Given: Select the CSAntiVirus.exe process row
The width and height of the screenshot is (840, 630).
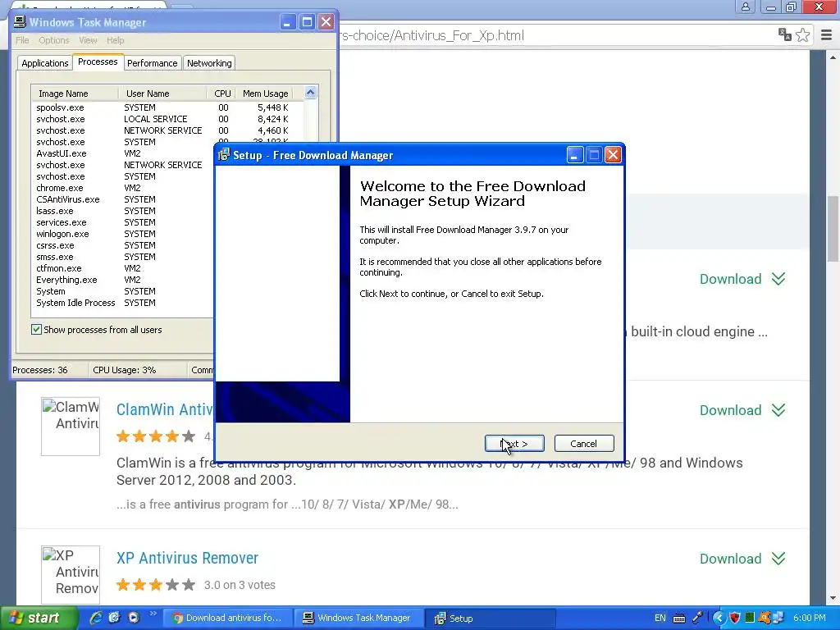Looking at the screenshot, I should click(123, 199).
